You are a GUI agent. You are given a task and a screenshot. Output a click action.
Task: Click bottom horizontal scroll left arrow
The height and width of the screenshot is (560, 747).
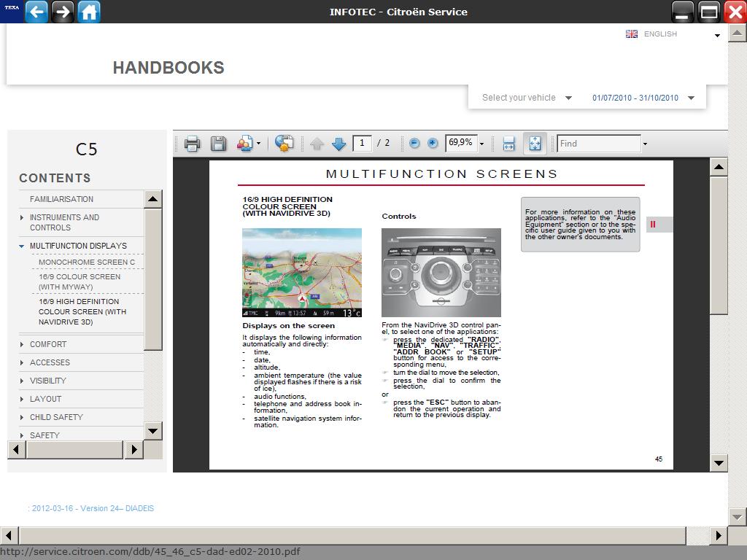(x=9, y=536)
